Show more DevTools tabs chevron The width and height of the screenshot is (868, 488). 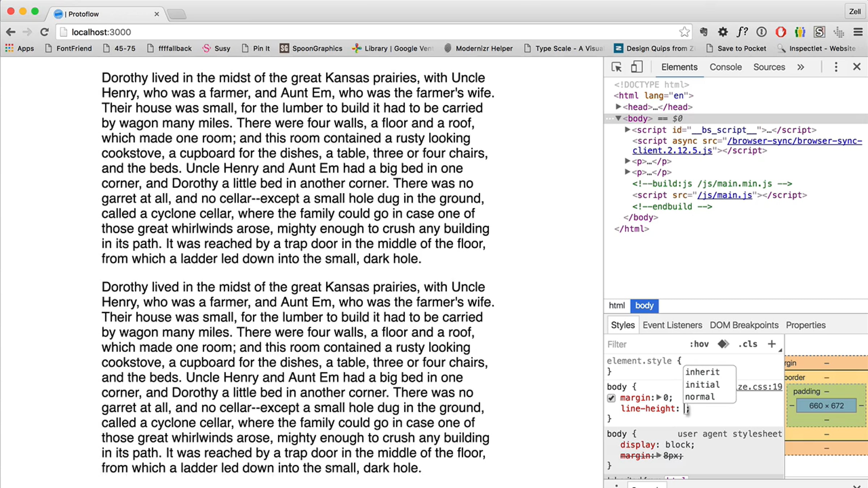click(801, 67)
